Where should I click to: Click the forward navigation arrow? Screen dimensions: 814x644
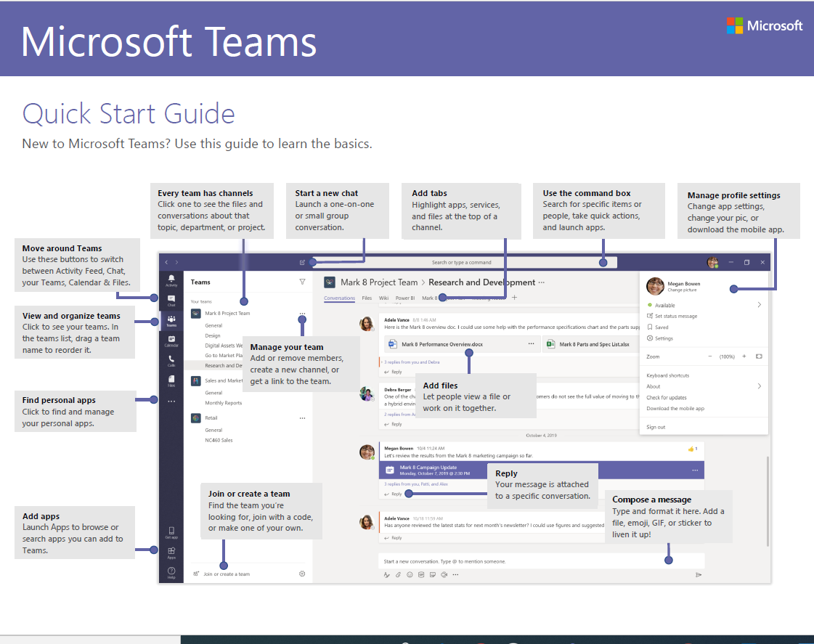pyautogui.click(x=176, y=263)
